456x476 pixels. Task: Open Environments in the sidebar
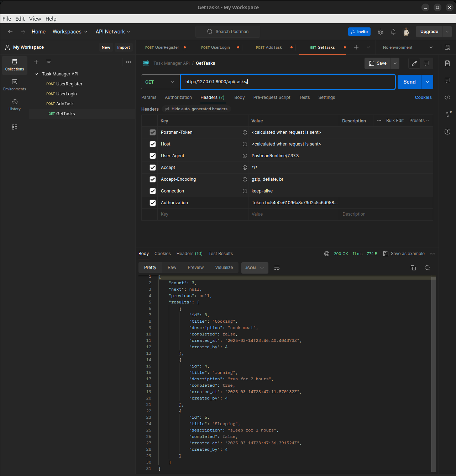pos(15,85)
